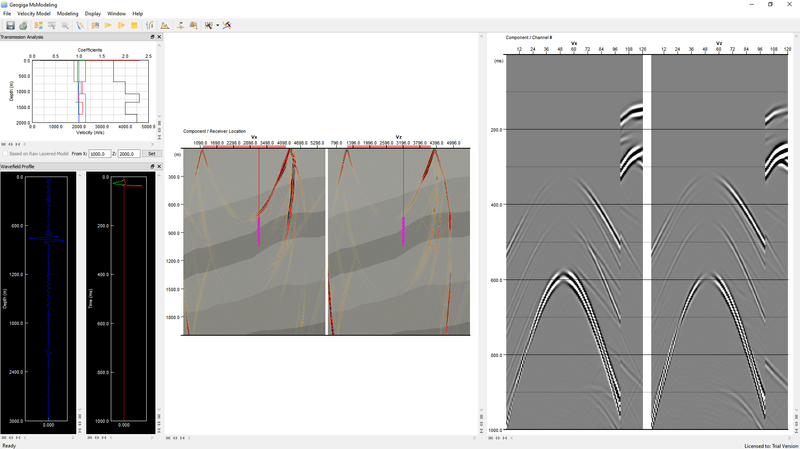Click the Vz label above the right seismogram
800x449 pixels.
[x=718, y=43]
